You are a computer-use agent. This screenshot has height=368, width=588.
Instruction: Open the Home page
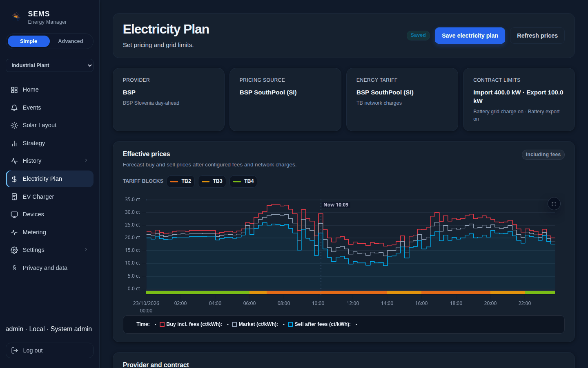(x=49, y=90)
